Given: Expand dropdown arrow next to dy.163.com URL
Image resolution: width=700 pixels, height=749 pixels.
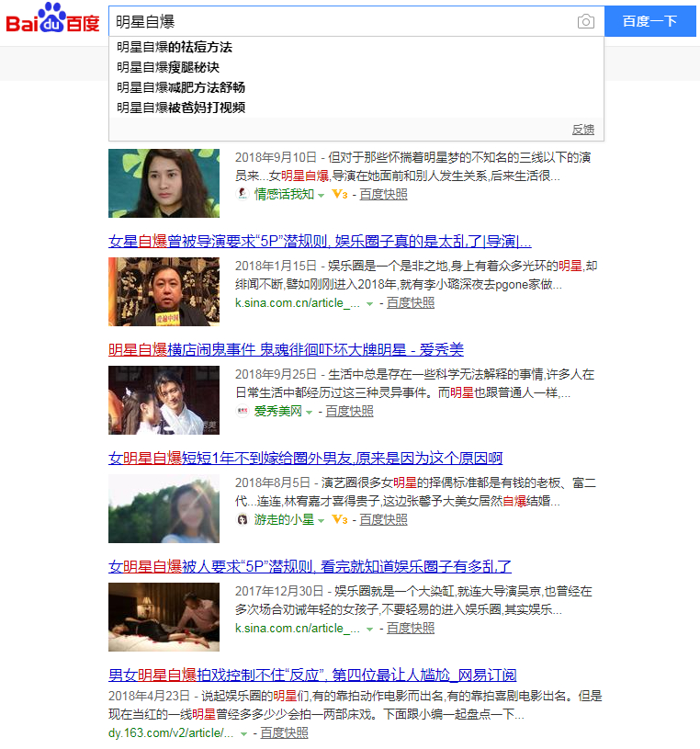Looking at the screenshot, I should [243, 733].
